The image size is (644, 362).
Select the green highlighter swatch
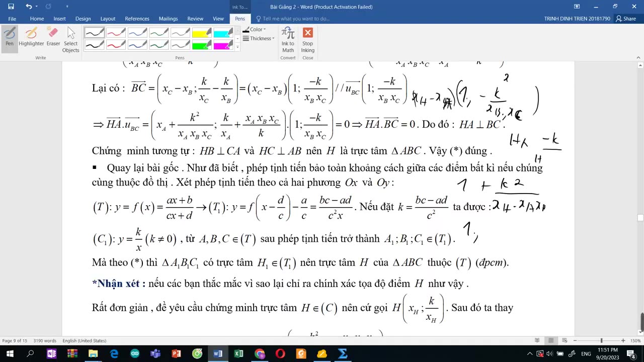(x=202, y=45)
